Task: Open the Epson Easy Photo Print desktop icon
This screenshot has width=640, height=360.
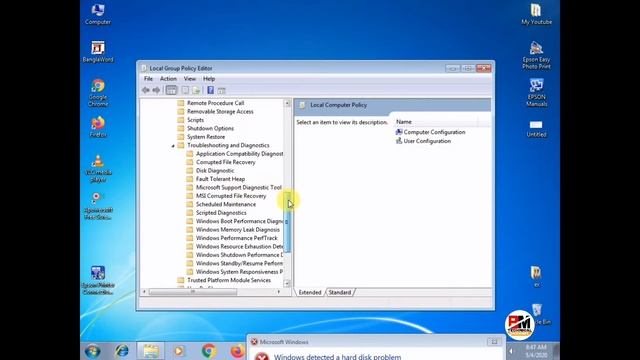Action: [536, 55]
